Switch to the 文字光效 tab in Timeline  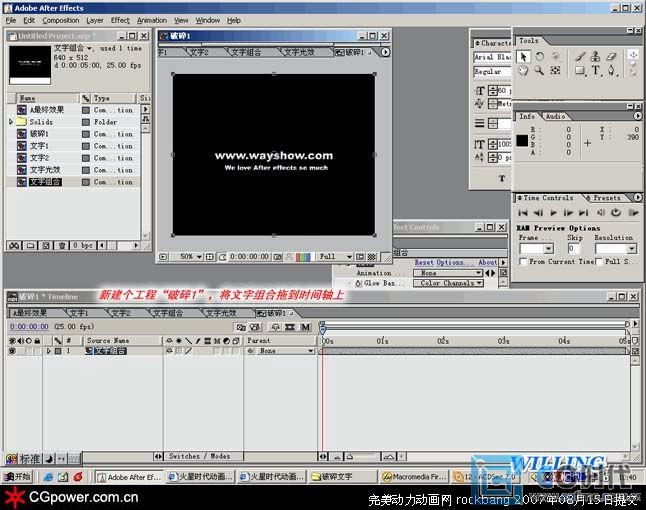coord(221,313)
